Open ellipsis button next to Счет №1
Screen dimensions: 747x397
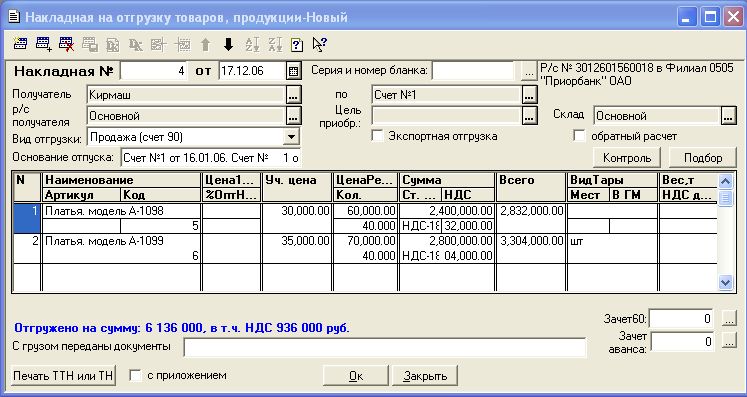click(530, 94)
